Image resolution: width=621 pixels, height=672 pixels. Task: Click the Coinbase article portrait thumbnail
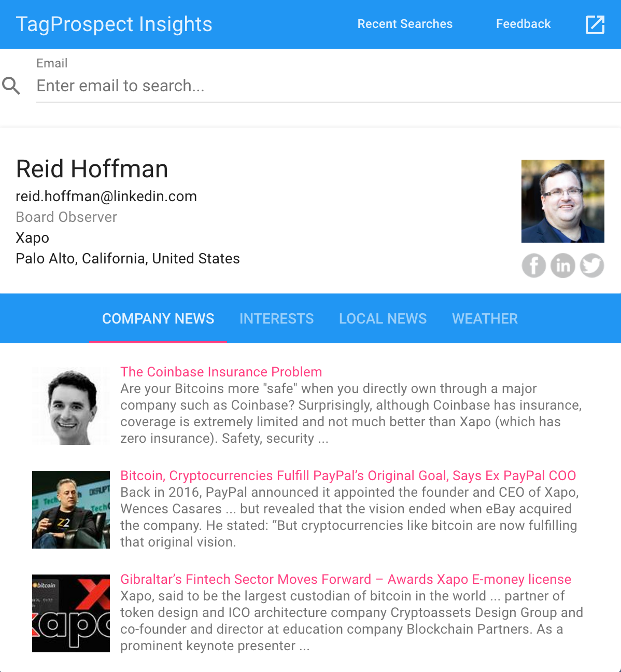(71, 406)
